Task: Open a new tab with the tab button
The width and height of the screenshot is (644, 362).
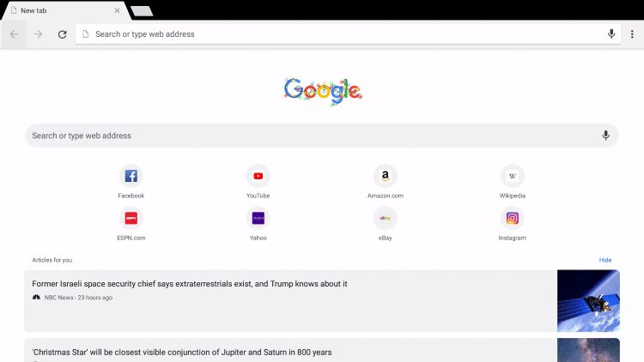Action: 142,11
